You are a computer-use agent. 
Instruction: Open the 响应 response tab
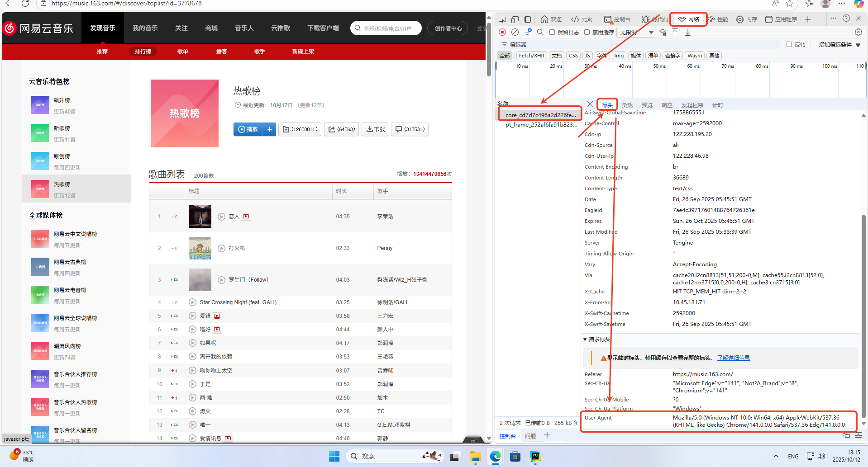(667, 105)
